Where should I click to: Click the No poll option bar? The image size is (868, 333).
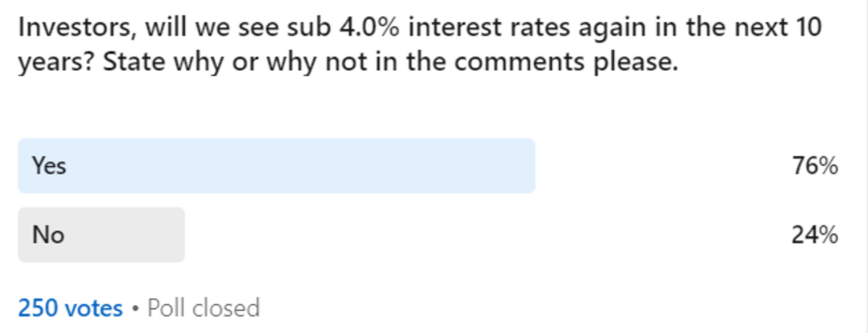coord(101,235)
